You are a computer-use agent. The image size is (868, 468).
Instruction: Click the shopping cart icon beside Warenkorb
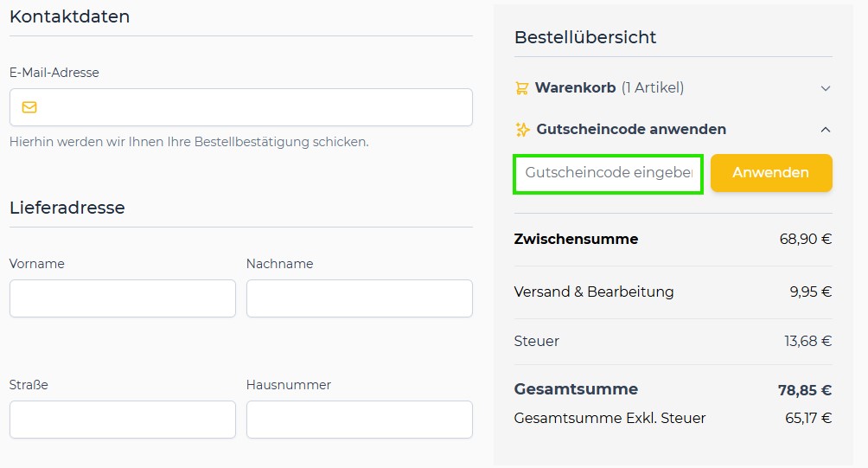tap(521, 88)
